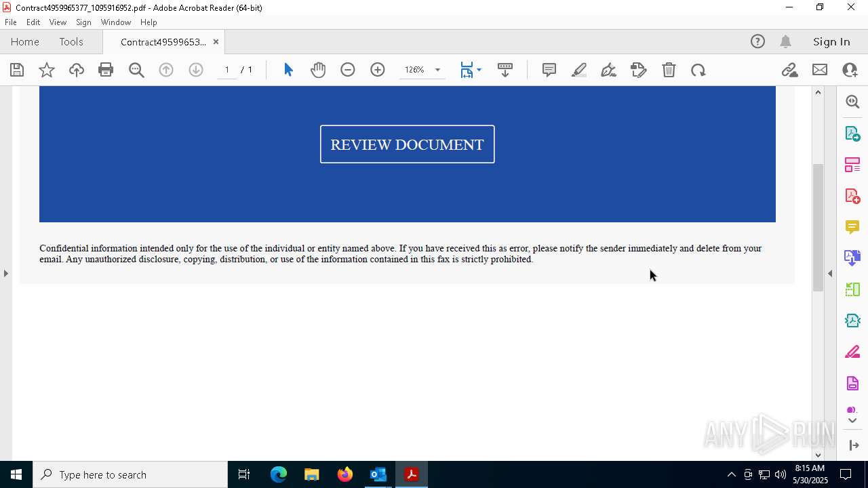868x488 pixels.
Task: Open the Help menu
Action: coord(149,22)
